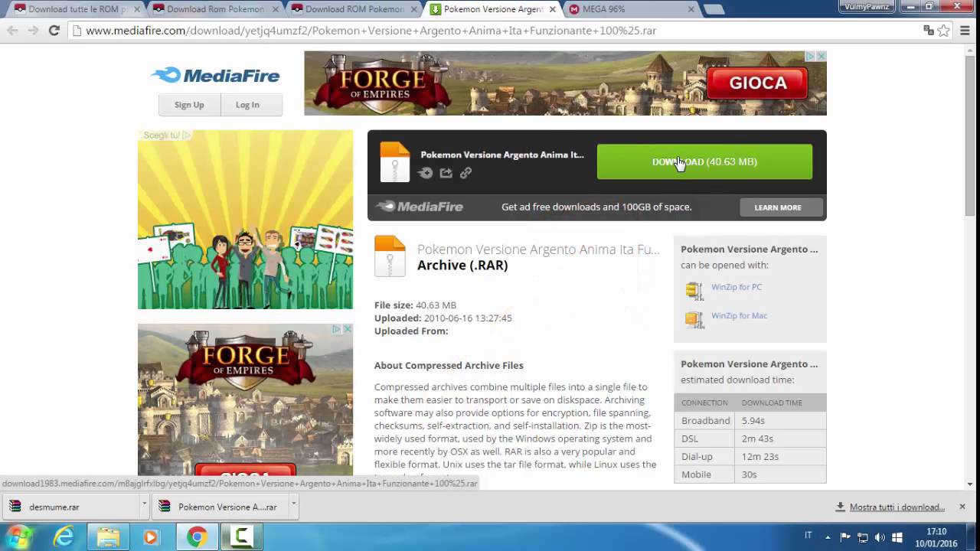Viewport: 980px width, 551px height.
Task: Switch to the MEGA 96% tab
Action: tap(626, 9)
